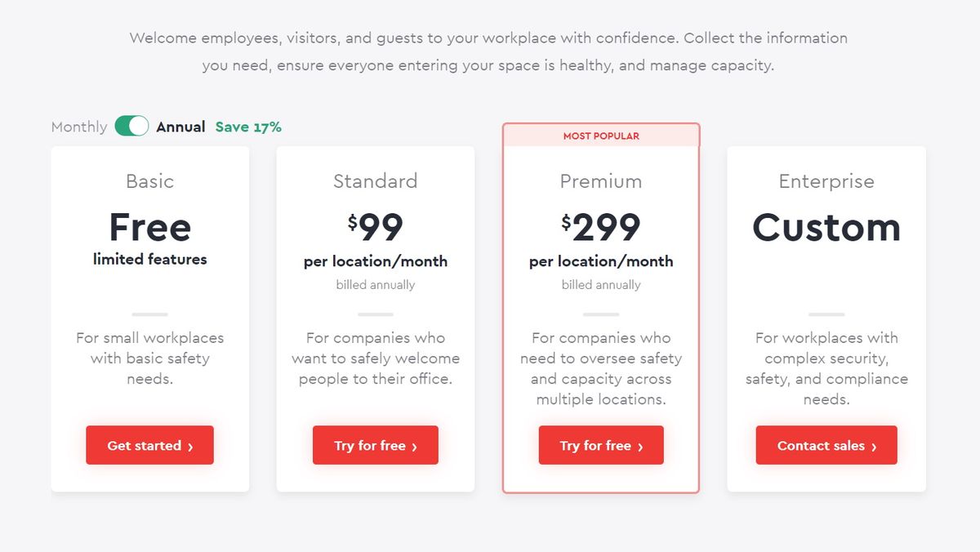This screenshot has height=552, width=980.
Task: Click the $99 Standard price
Action: point(375,228)
